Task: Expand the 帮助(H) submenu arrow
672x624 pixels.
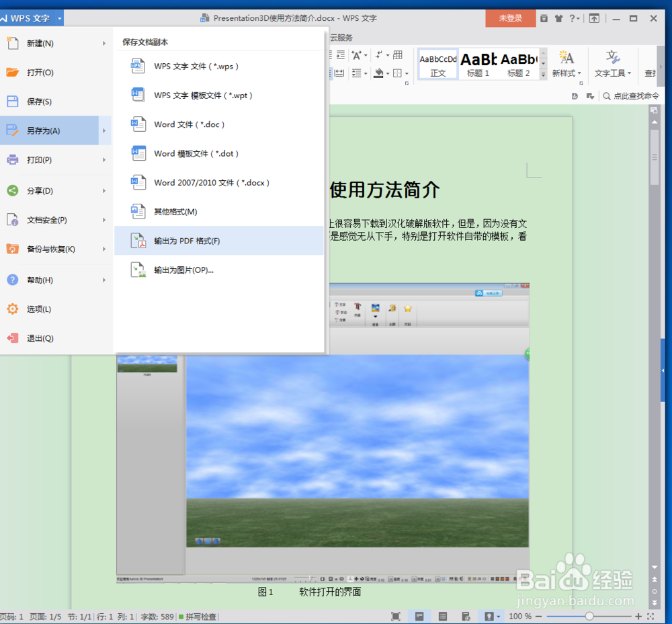Action: 104,280
